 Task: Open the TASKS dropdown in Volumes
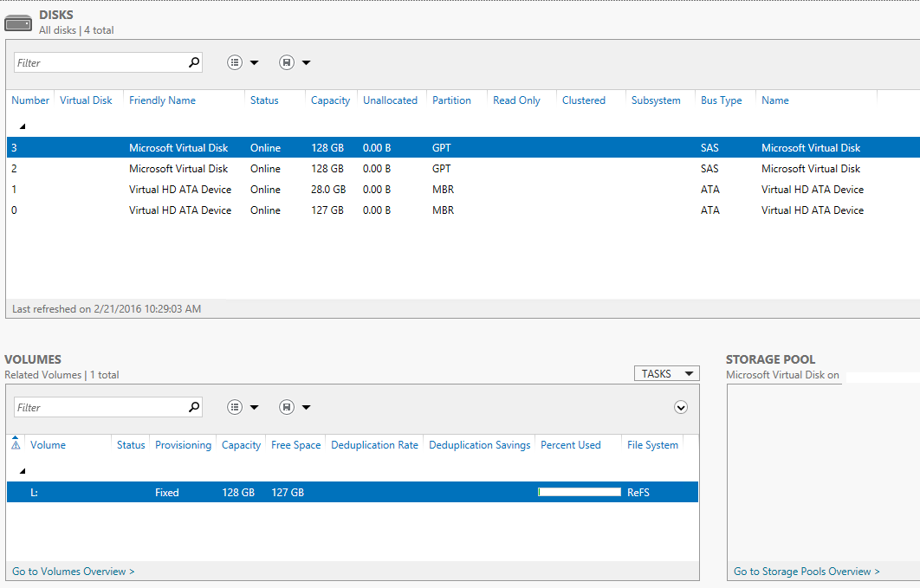coord(666,373)
